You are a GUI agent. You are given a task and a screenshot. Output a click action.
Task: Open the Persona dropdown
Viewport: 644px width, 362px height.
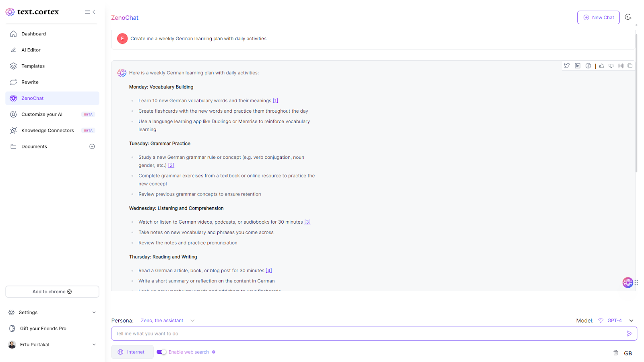(167, 321)
